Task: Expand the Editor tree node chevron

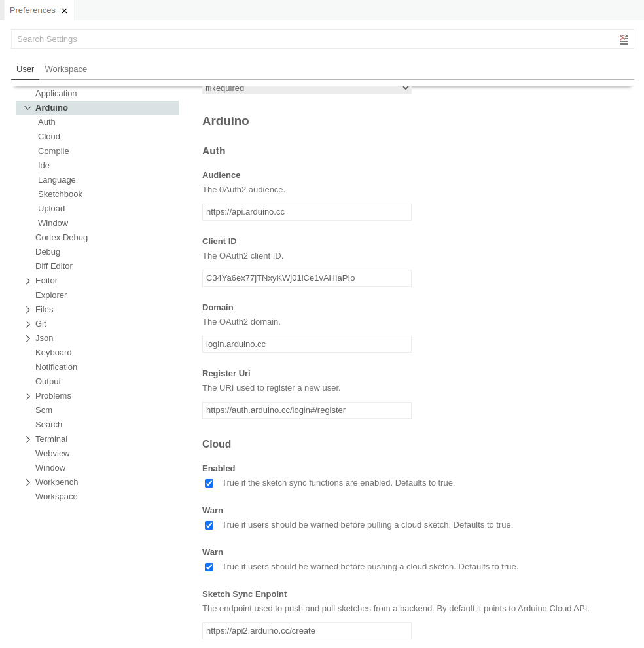Action: (x=27, y=281)
